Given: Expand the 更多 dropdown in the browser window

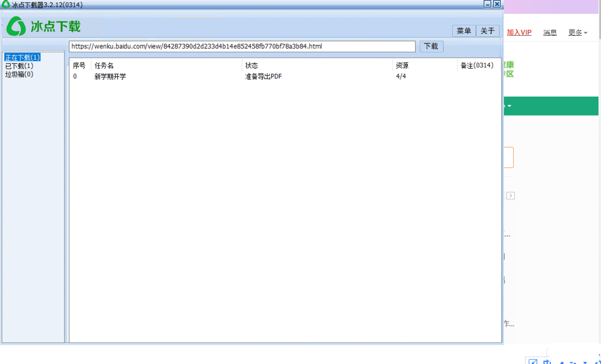Looking at the screenshot, I should pos(578,32).
